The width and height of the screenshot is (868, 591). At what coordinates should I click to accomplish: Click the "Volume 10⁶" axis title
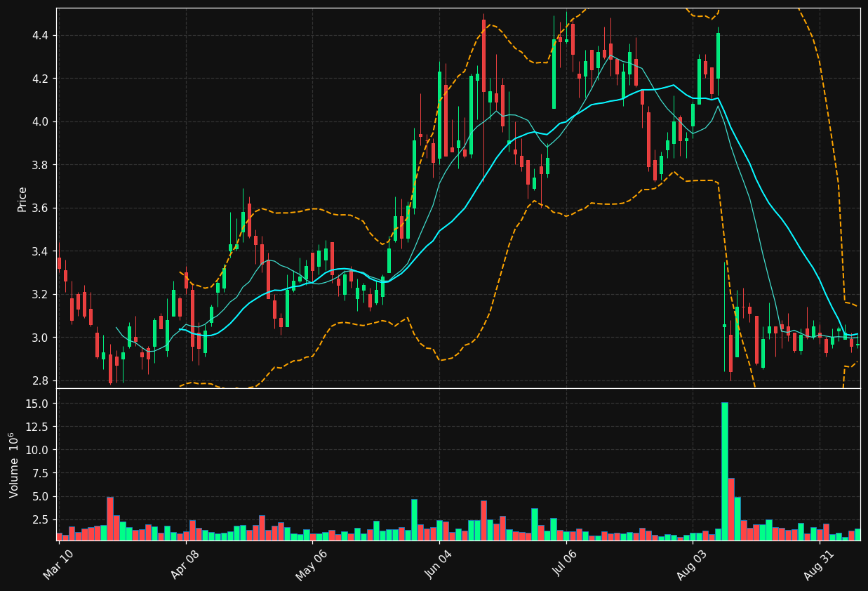[x=15, y=465]
